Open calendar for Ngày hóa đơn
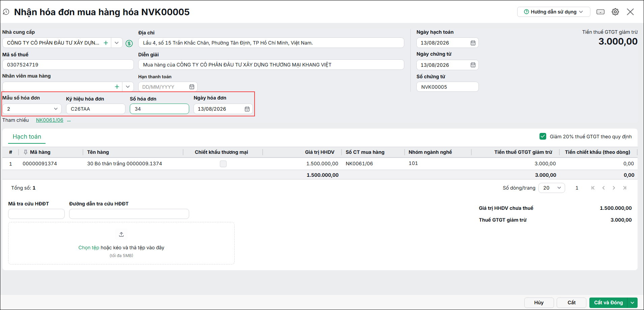Screen dimensions: 644x310 click(x=247, y=109)
